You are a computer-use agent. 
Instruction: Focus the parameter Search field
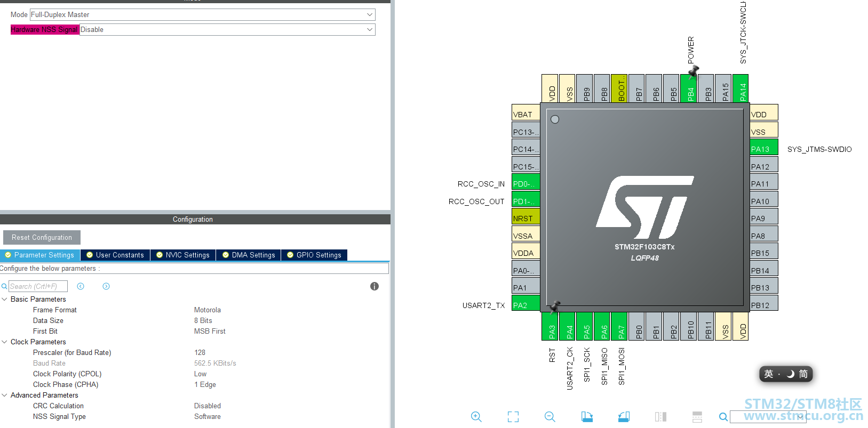tap(38, 286)
